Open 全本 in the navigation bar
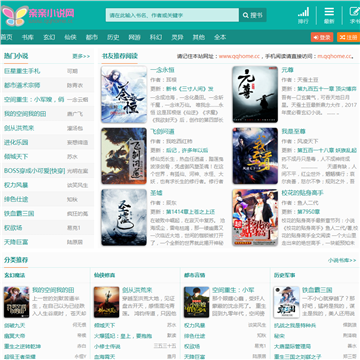 point(220,37)
